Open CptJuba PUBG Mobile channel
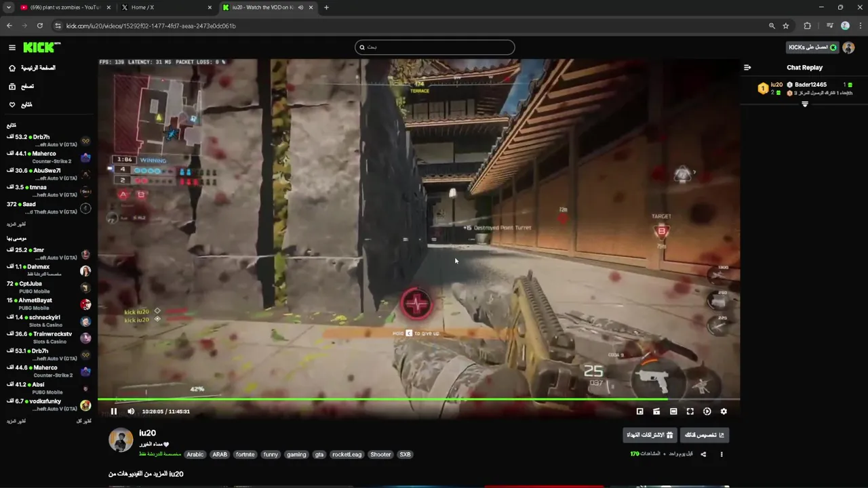The width and height of the screenshot is (868, 488). pos(49,287)
